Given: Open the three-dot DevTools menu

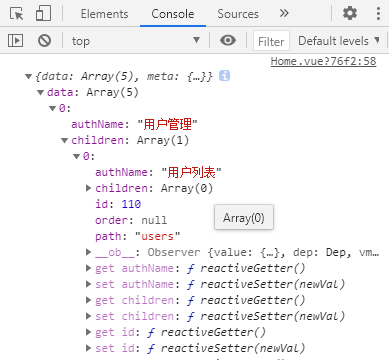Looking at the screenshot, I should (x=378, y=13).
